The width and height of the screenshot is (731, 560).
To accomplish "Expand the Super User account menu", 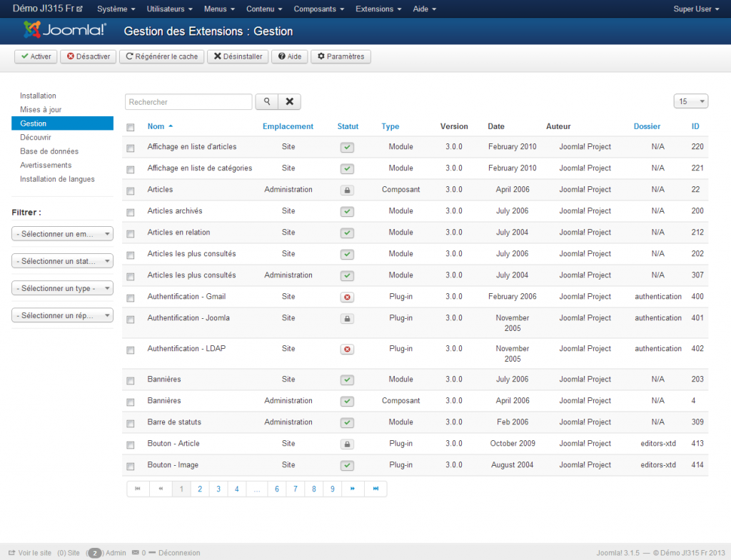I will (x=695, y=9).
